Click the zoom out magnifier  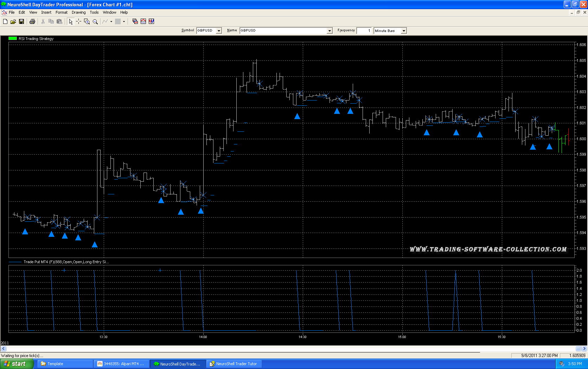(x=95, y=21)
